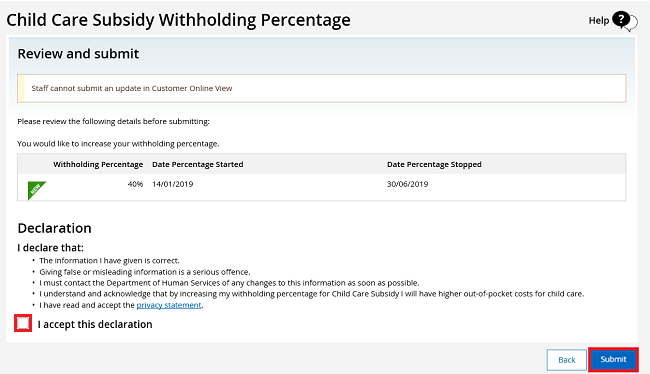Click the staff cannot submit notice banner
The width and height of the screenshot is (650, 374).
(x=321, y=88)
